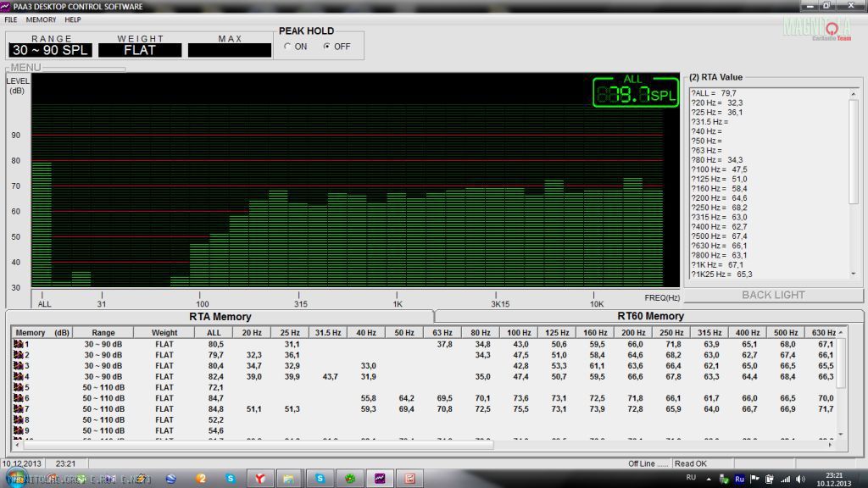The width and height of the screenshot is (868, 488).
Task: Click the memory 7 row icon
Action: pyautogui.click(x=19, y=409)
